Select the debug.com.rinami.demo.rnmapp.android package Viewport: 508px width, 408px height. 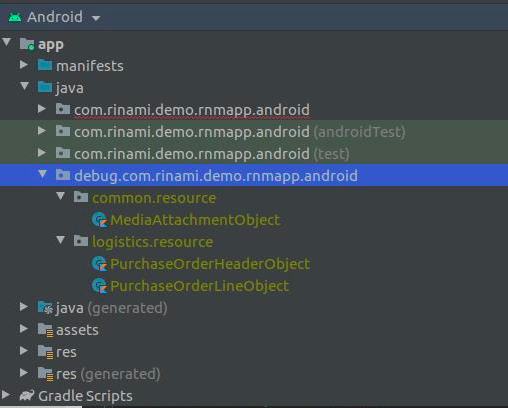coord(216,176)
